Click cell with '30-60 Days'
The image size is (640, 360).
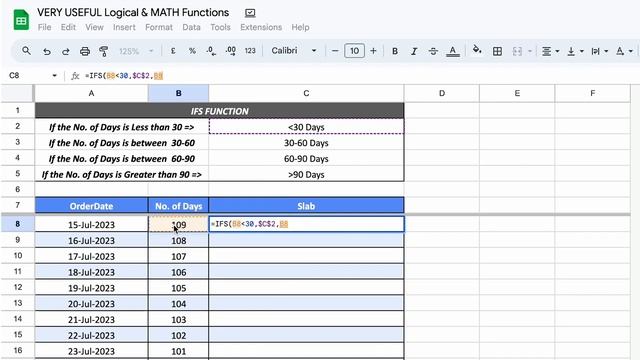306,143
